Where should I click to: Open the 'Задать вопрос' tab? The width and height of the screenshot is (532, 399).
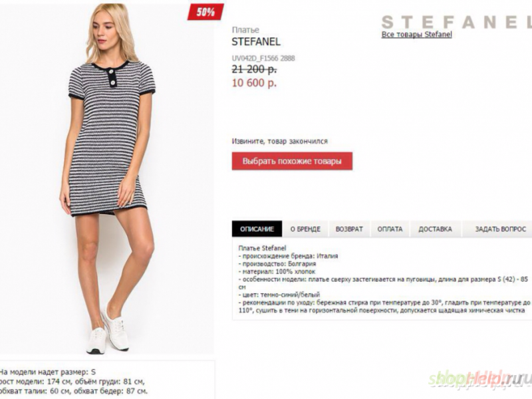pyautogui.click(x=500, y=229)
